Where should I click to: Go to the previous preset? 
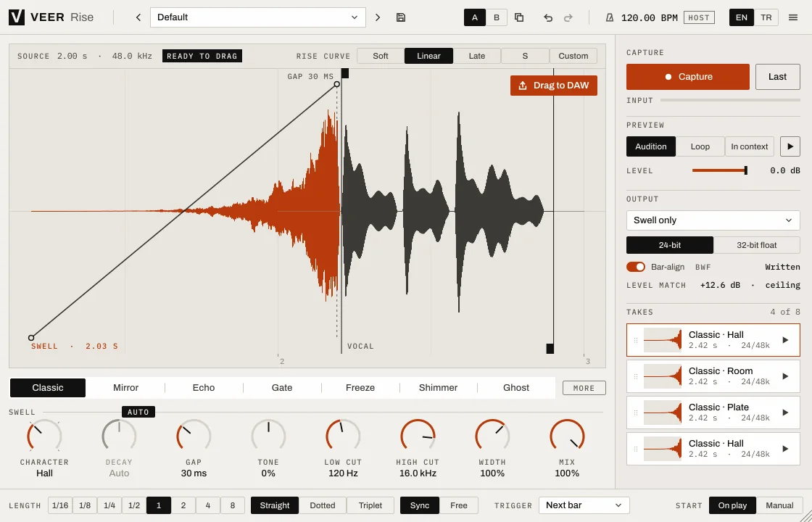(x=138, y=17)
